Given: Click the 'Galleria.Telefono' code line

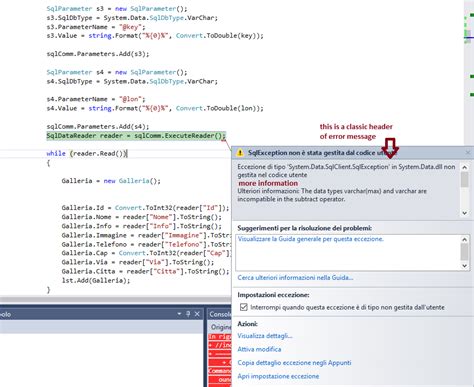Looking at the screenshot, I should coord(146,244).
